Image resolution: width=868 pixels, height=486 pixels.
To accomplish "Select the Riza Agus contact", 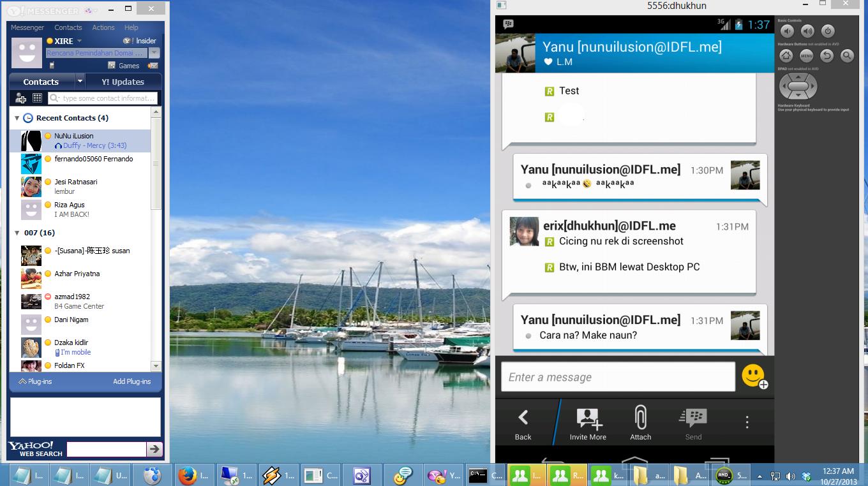I will tap(80, 210).
